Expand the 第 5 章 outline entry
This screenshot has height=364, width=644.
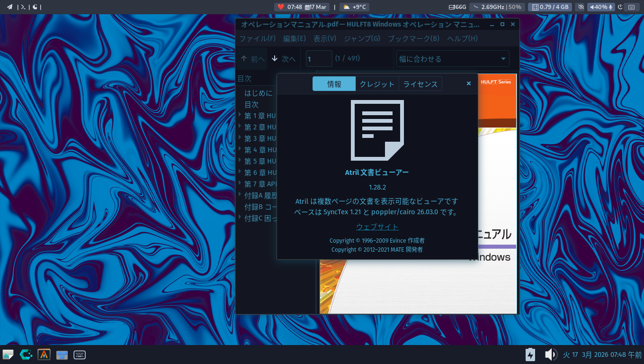(x=240, y=161)
